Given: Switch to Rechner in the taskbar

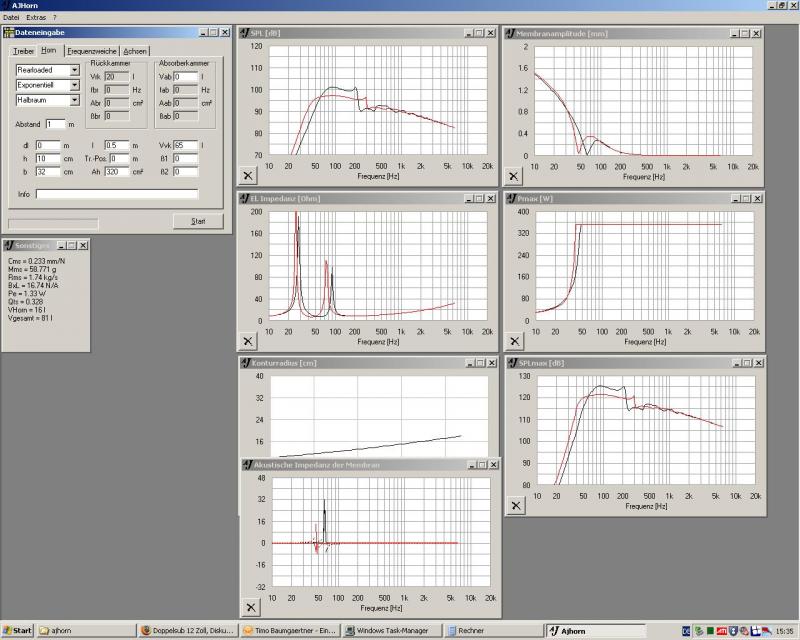Looking at the screenshot, I should (492, 631).
